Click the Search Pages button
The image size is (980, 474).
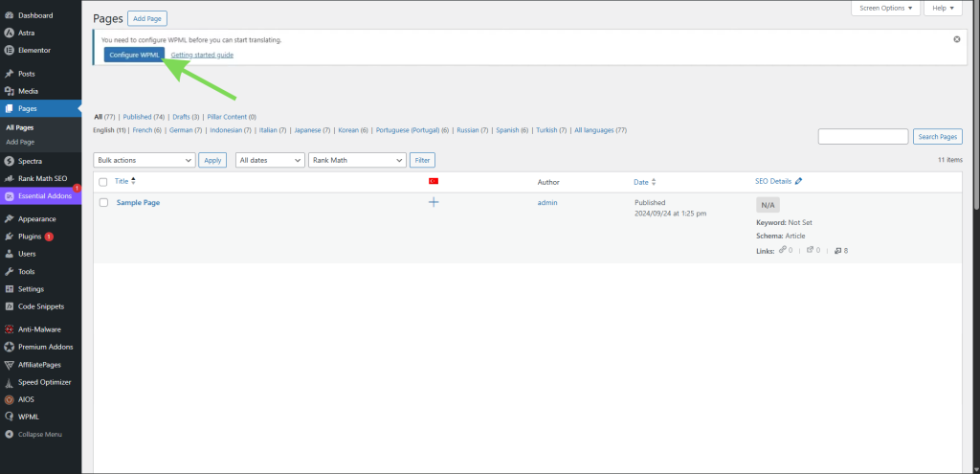938,136
